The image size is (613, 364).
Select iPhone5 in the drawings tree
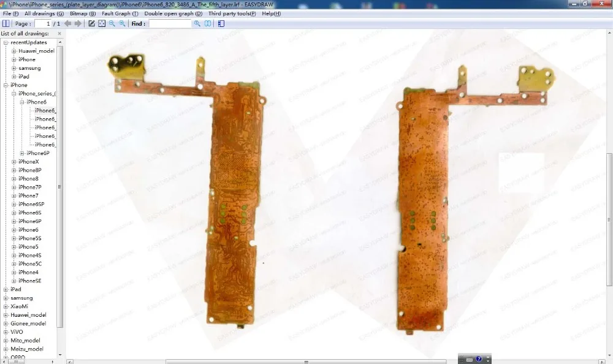(x=28, y=247)
